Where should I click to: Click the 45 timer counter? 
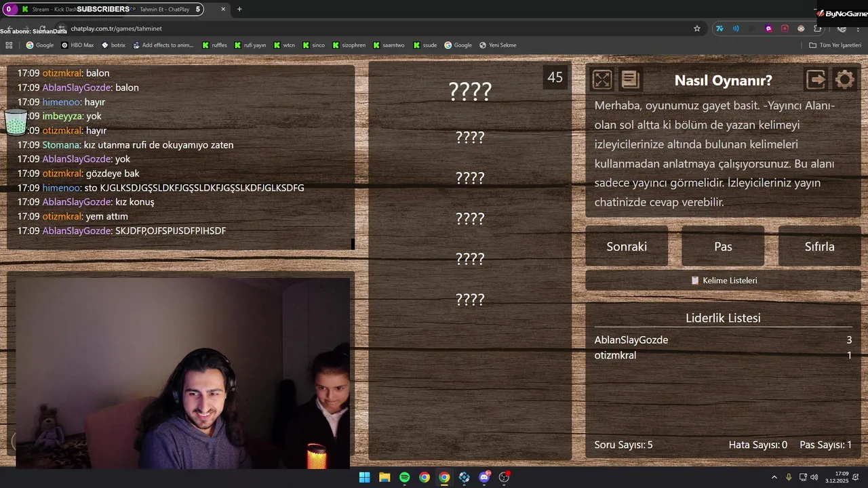(x=555, y=77)
